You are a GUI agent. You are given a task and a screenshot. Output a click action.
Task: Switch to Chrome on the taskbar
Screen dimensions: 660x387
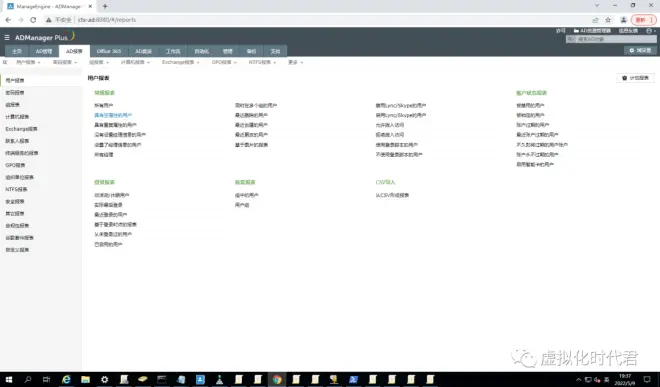click(277, 379)
